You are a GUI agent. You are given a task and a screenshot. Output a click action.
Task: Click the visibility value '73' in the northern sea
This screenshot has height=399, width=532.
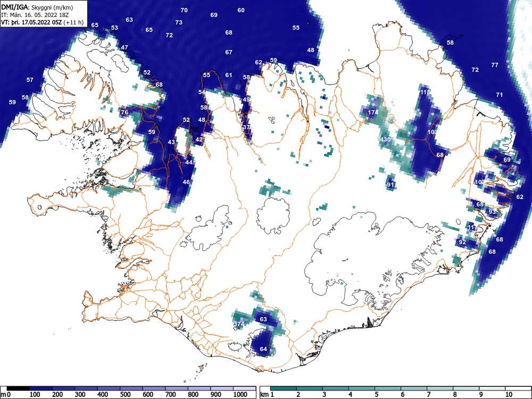pos(179,22)
